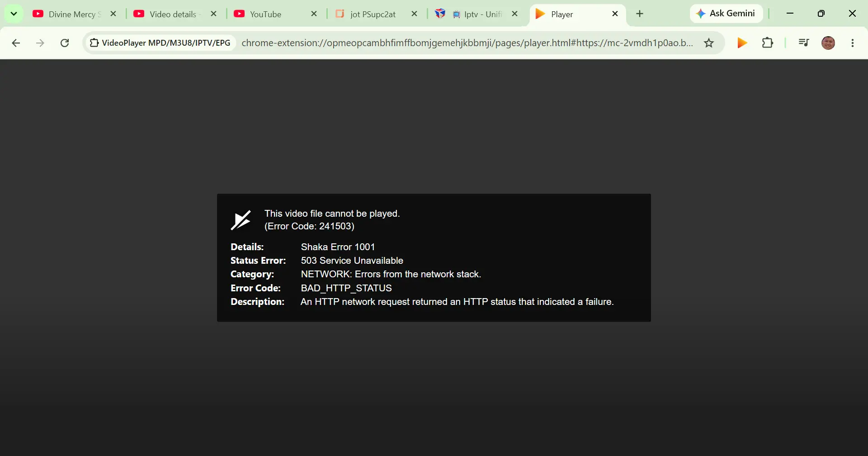Click the '503 Service Unavailable' status text

(352, 261)
